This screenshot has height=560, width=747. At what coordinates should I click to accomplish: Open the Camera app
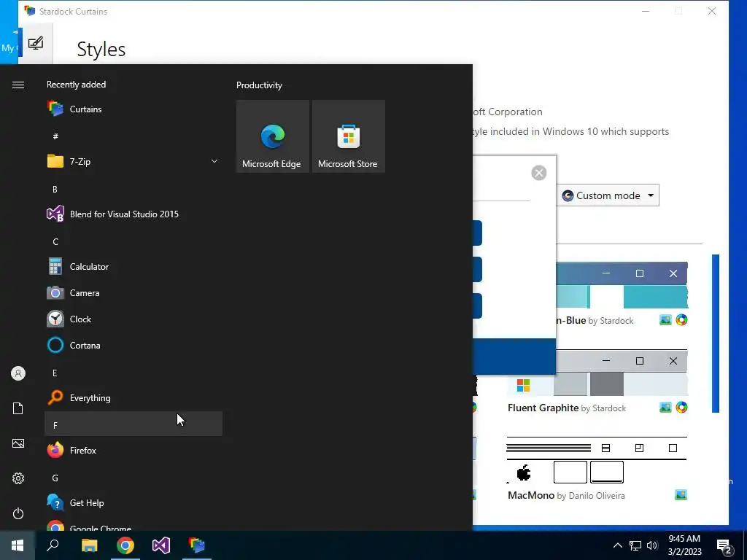pyautogui.click(x=133, y=293)
